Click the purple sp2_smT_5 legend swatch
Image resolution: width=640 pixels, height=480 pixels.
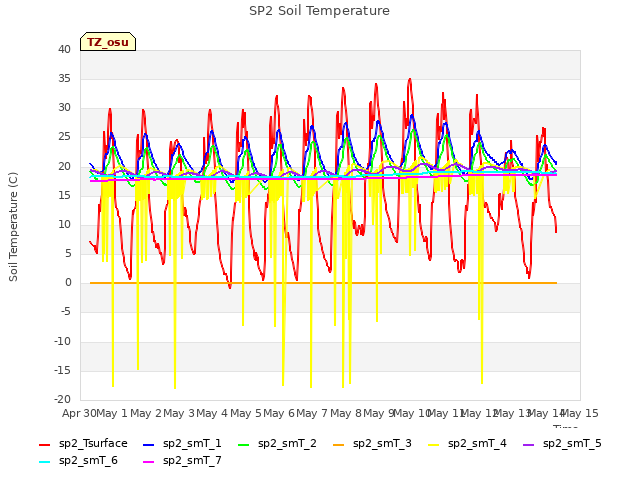pos(529,444)
